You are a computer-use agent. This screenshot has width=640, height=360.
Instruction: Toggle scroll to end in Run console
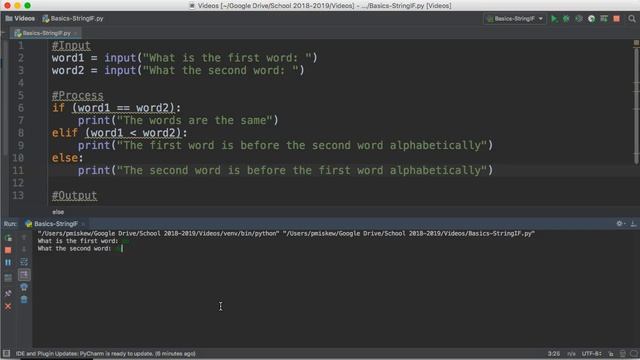24,274
